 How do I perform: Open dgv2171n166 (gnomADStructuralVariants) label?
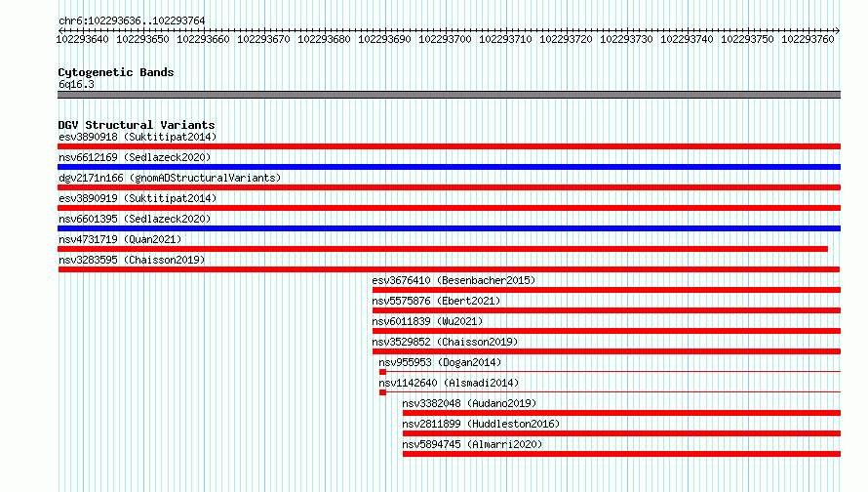(170, 178)
